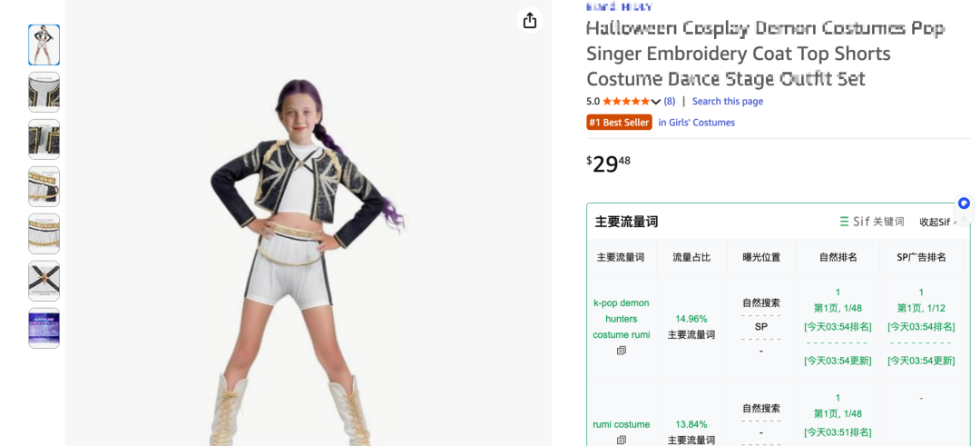The width and height of the screenshot is (980, 446).
Task: Select the first product thumbnail
Action: 44,45
